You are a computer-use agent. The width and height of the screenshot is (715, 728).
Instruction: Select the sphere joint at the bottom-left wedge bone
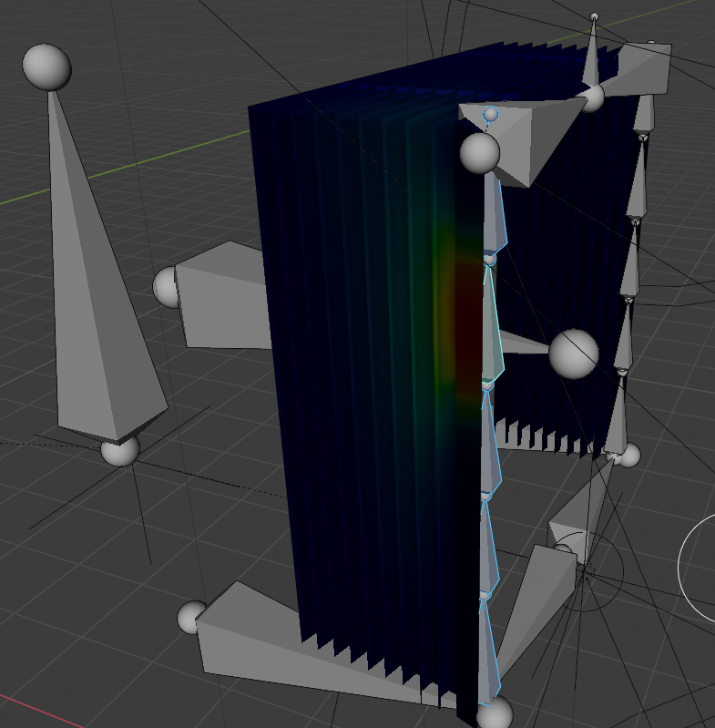coord(193,617)
